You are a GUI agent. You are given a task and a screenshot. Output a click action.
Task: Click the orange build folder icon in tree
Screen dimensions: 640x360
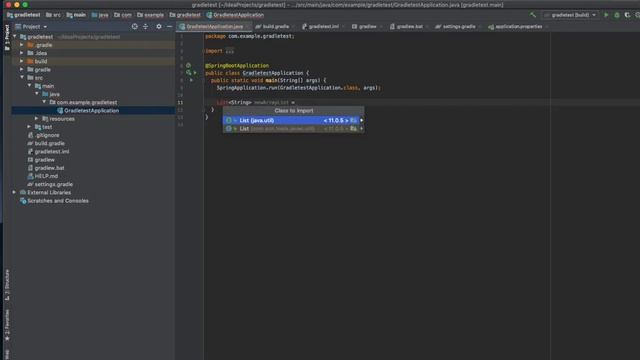point(30,61)
